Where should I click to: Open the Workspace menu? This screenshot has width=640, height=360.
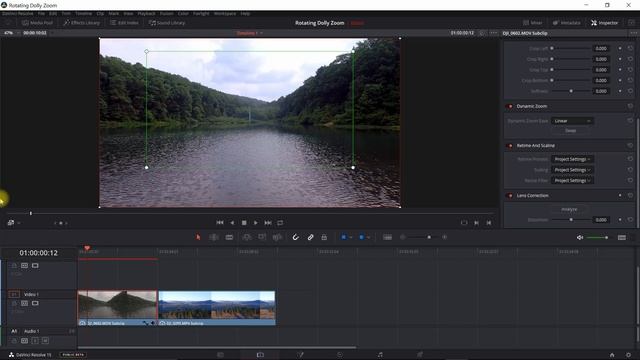coord(225,13)
